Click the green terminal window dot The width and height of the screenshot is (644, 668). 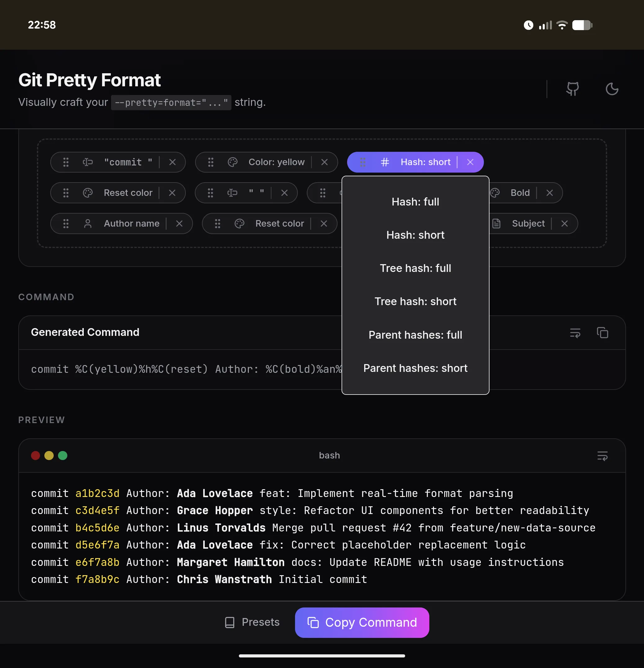63,456
